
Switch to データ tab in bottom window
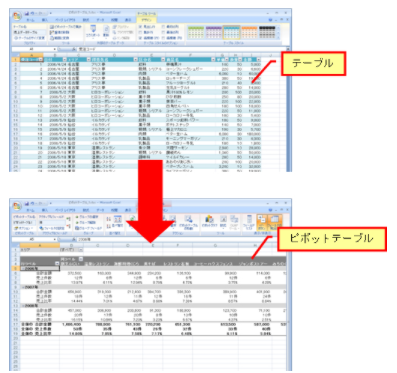pyautogui.click(x=100, y=210)
